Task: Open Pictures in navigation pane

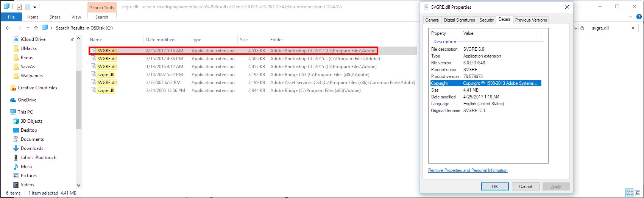Action: pyautogui.click(x=29, y=176)
